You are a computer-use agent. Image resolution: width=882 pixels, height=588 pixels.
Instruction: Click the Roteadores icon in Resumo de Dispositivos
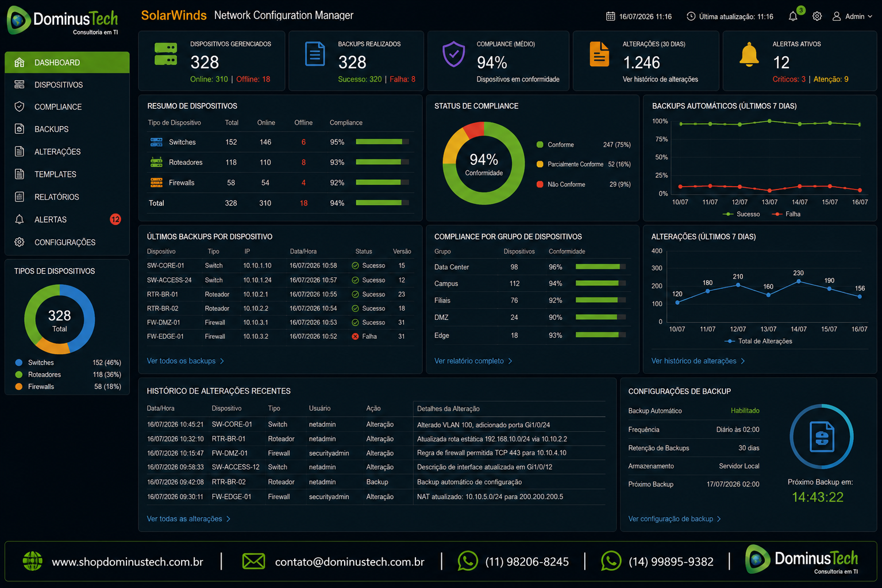156,163
